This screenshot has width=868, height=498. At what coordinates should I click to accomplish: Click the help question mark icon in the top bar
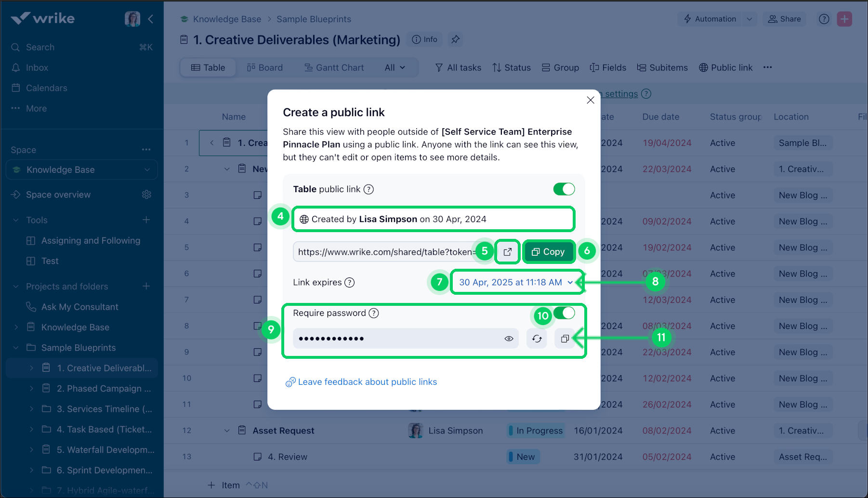824,19
